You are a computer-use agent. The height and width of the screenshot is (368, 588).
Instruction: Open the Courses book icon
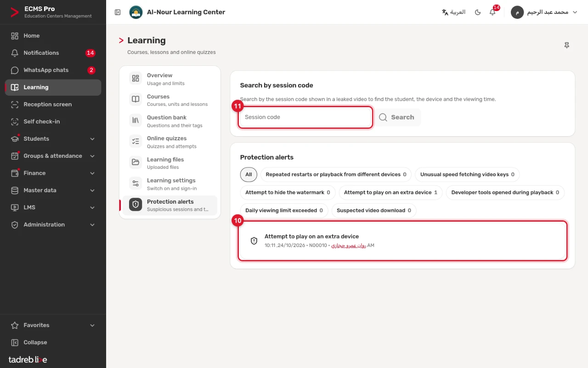pos(136,99)
